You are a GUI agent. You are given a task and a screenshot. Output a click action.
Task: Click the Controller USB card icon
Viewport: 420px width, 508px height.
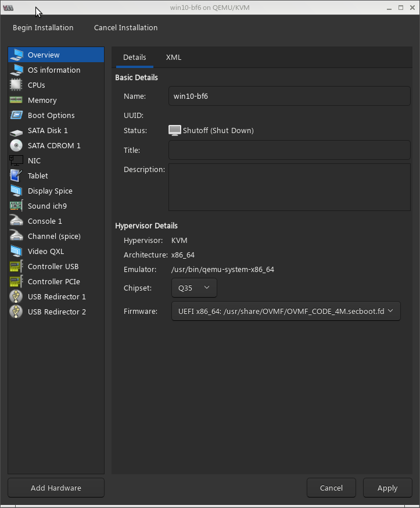pyautogui.click(x=16, y=266)
